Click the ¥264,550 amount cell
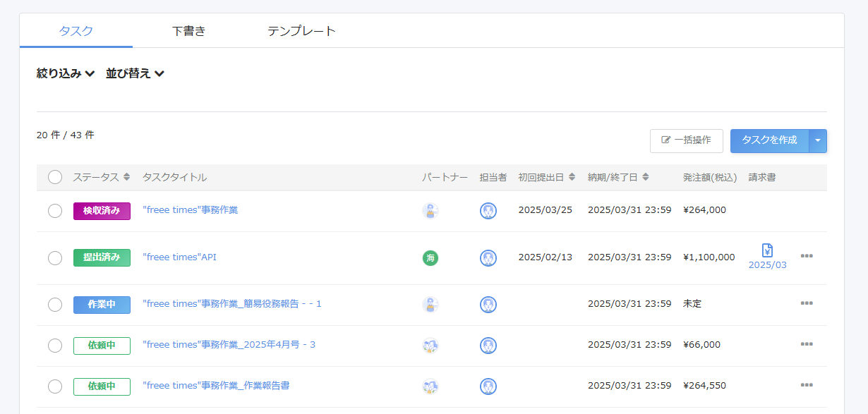Screen dimensions: 868x414 (x=704, y=385)
